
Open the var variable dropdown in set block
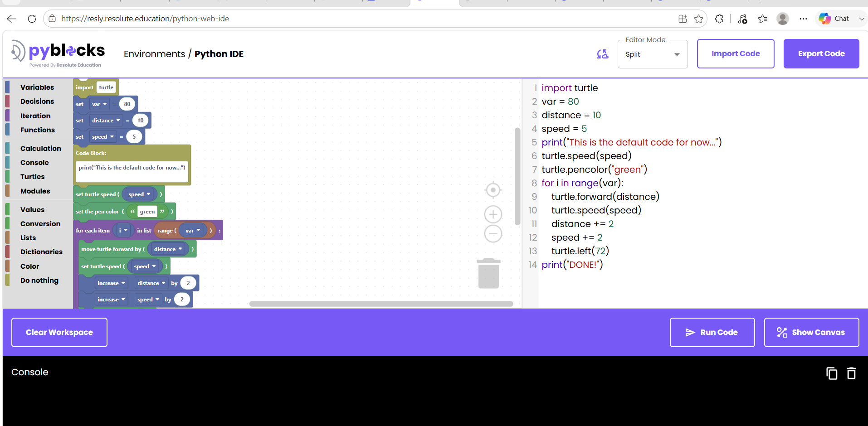pos(99,104)
